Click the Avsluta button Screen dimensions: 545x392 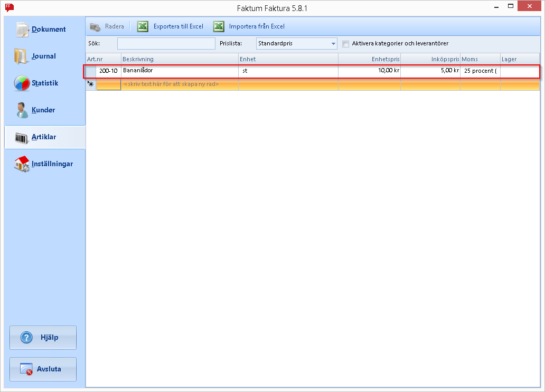coord(43,369)
